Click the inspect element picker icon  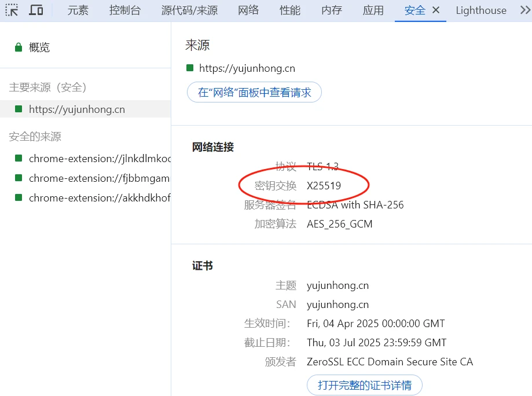point(12,10)
